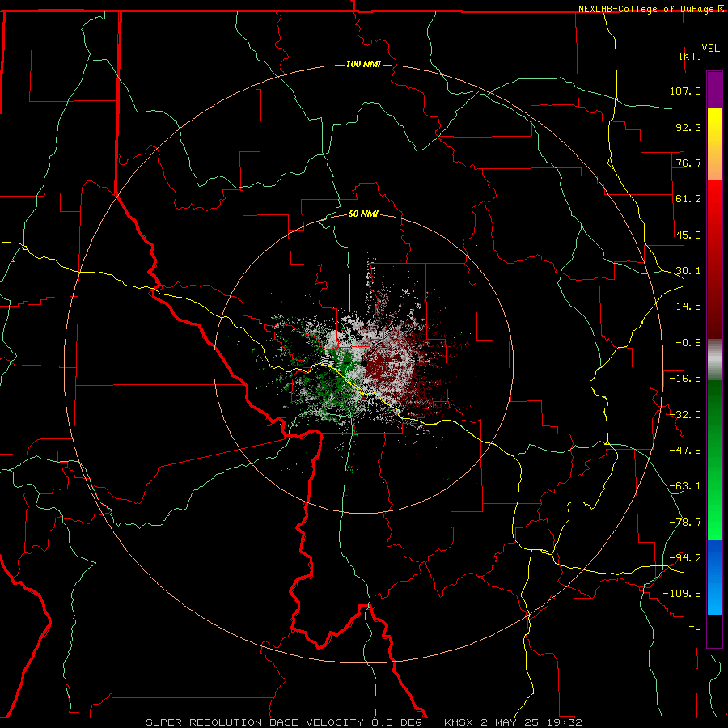Viewport: 728px width, 728px height.
Task: Click the 92.3 velocity scale value
Action: [x=688, y=127]
